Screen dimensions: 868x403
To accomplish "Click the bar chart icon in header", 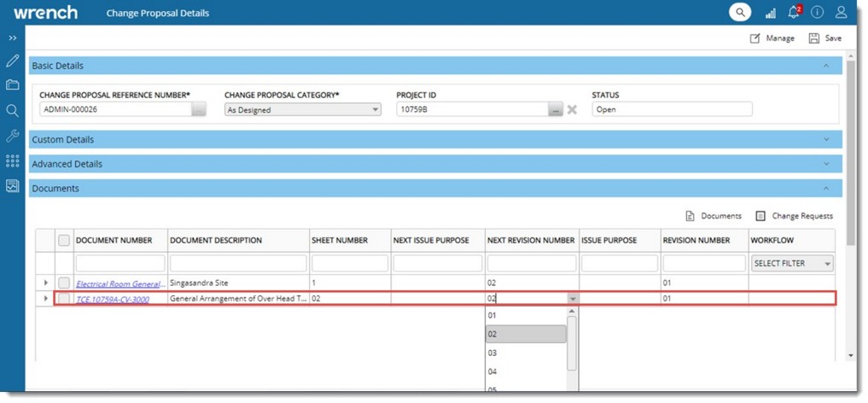I will 770,13.
